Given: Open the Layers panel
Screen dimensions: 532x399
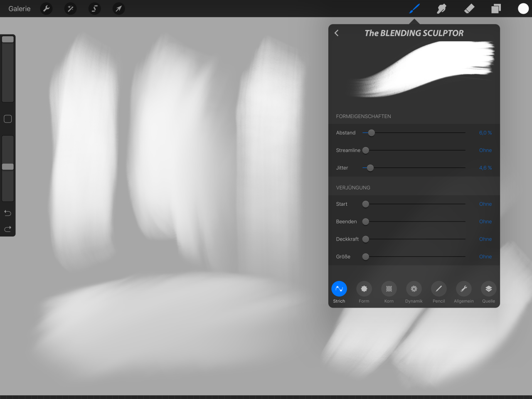Looking at the screenshot, I should pos(496,9).
